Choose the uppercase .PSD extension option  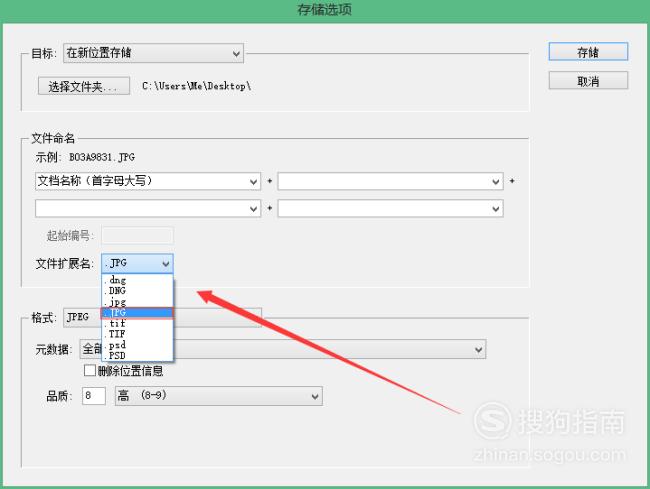tap(137, 356)
